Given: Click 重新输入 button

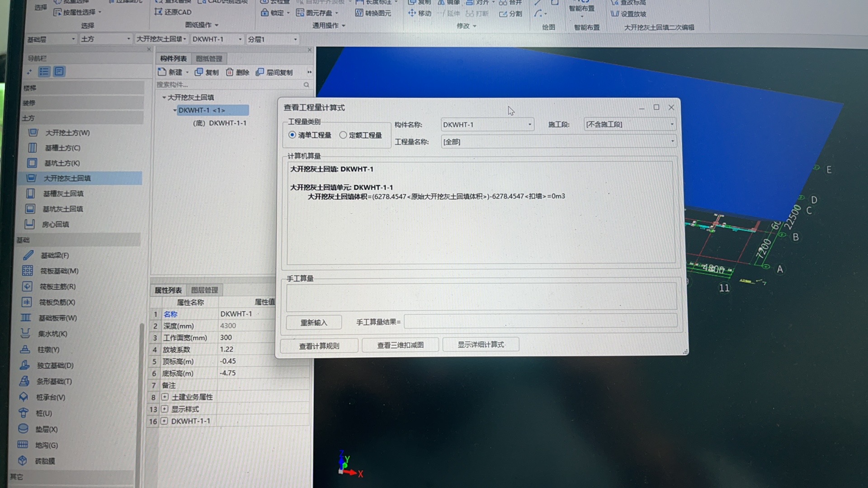Looking at the screenshot, I should 314,323.
